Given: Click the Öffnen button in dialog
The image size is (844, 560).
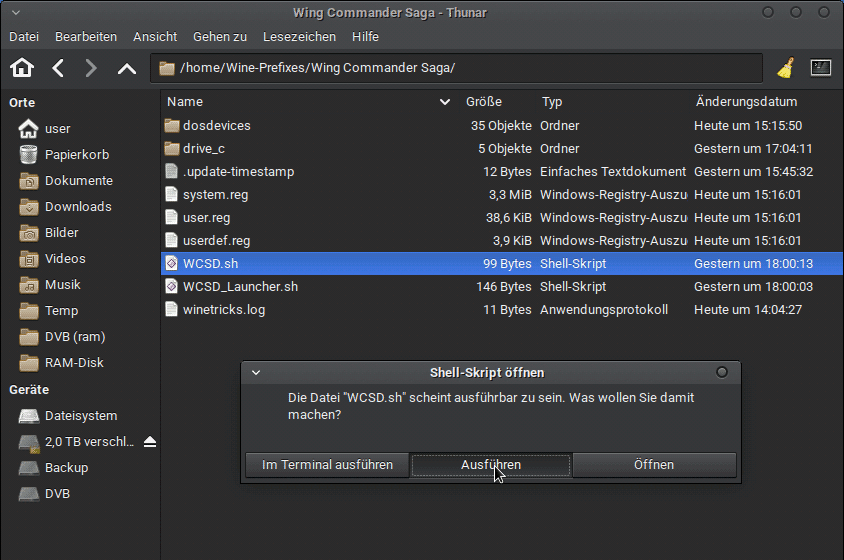Looking at the screenshot, I should coord(654,465).
